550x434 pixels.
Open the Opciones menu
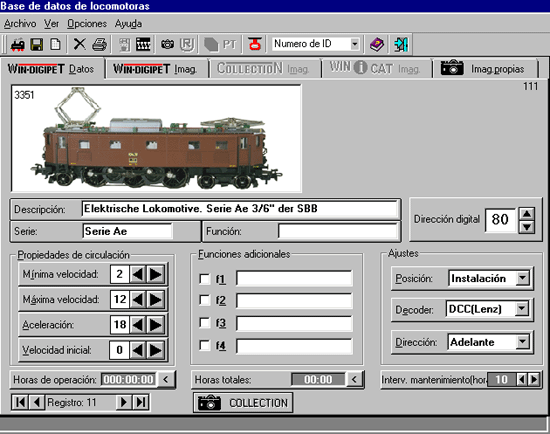coord(87,24)
